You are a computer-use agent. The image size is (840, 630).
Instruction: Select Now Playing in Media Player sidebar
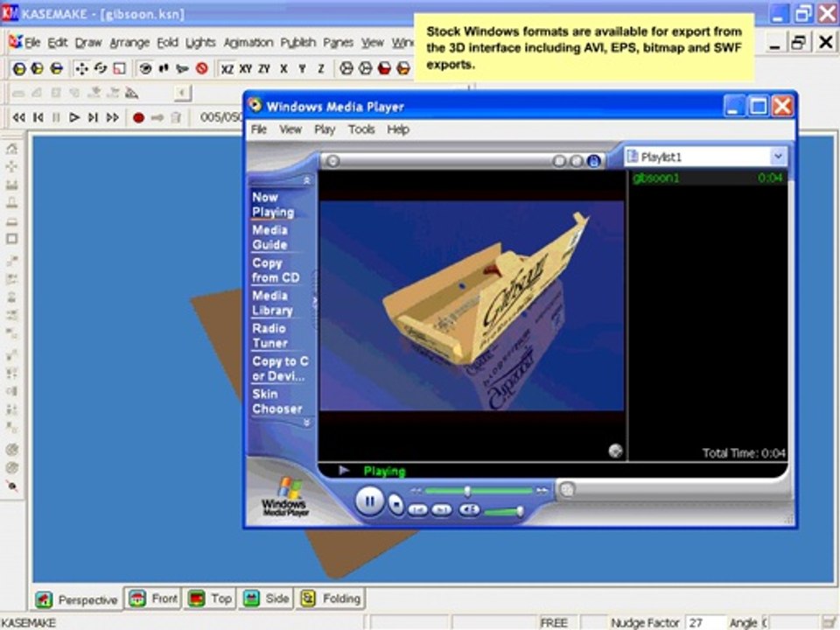273,205
